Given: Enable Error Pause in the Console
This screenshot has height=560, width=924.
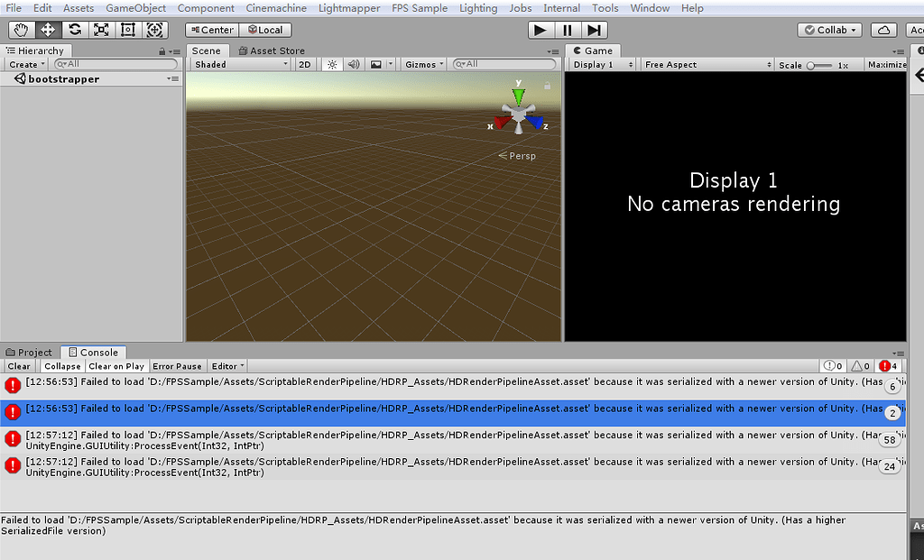Looking at the screenshot, I should click(x=177, y=366).
